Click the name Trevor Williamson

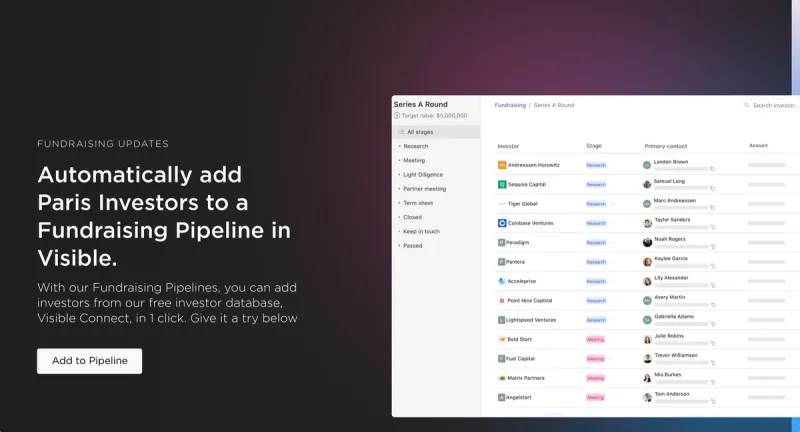pyautogui.click(x=676, y=355)
